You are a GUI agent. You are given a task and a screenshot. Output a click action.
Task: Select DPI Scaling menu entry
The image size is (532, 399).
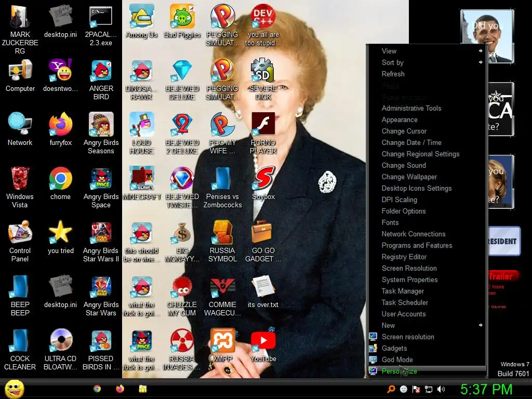[x=427, y=199]
